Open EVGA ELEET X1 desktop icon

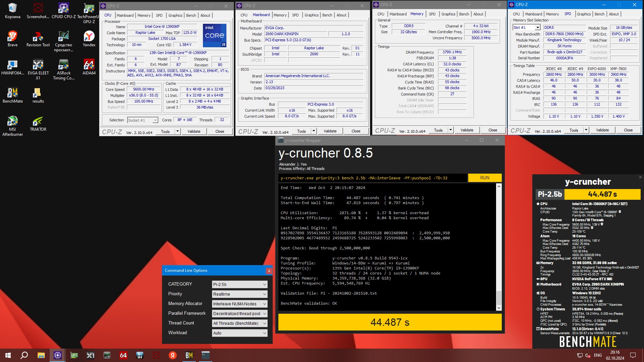tap(38, 70)
